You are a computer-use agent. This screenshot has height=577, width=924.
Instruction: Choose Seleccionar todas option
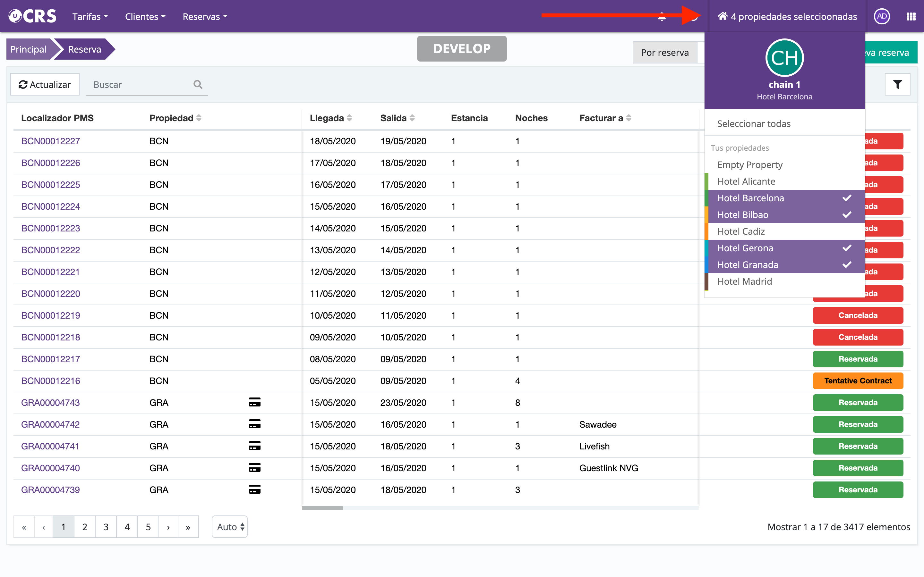tap(754, 124)
